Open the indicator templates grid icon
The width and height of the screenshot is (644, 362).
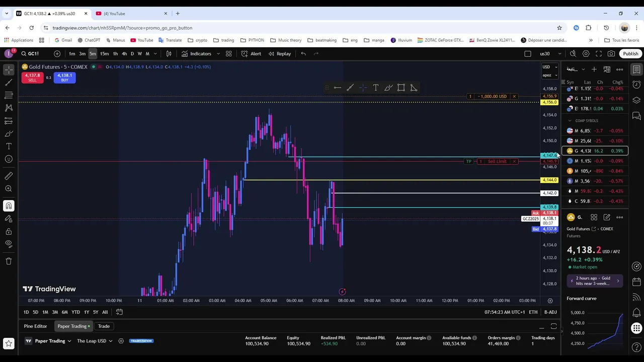[x=228, y=54]
